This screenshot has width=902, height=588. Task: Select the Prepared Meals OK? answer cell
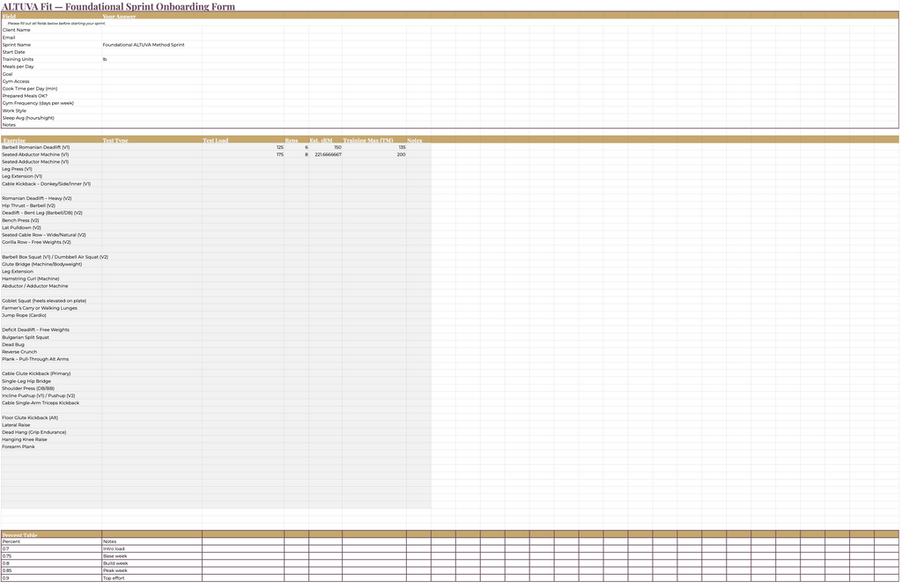152,96
